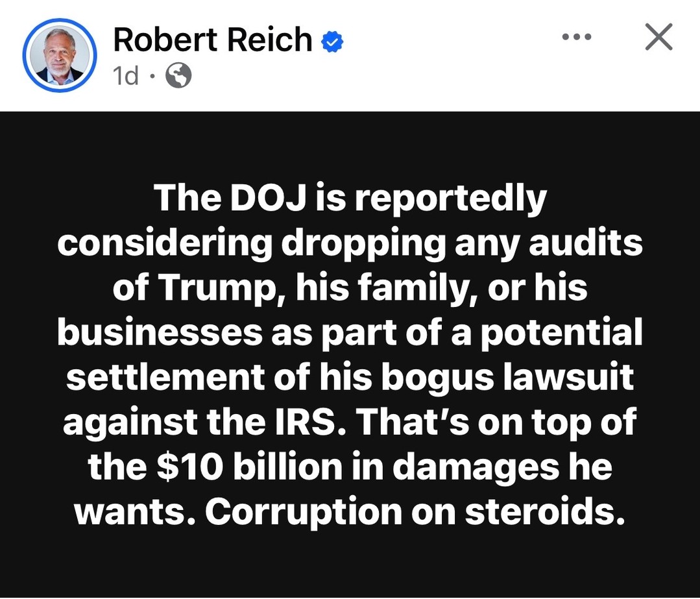Click 'Corruption on steroids' closing text
This screenshot has height=599, width=700.
[x=415, y=512]
